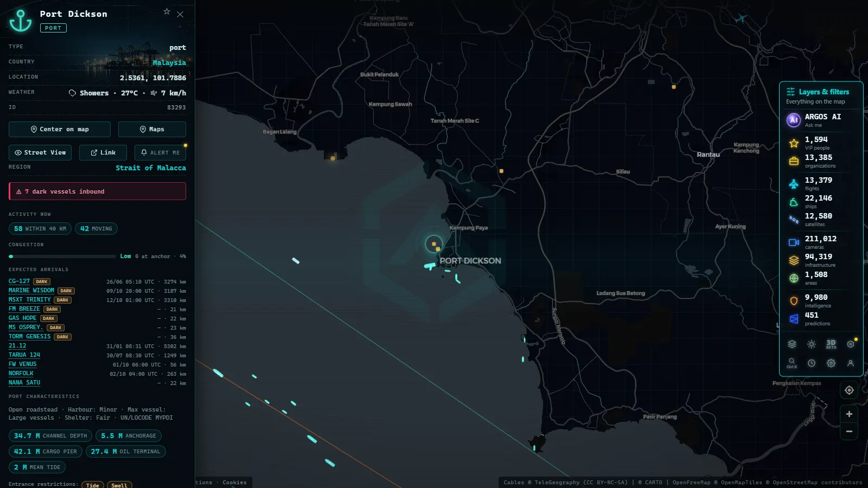The width and height of the screenshot is (868, 488).
Task: Open vessel CG-127 arrival
Action: [x=19, y=281]
